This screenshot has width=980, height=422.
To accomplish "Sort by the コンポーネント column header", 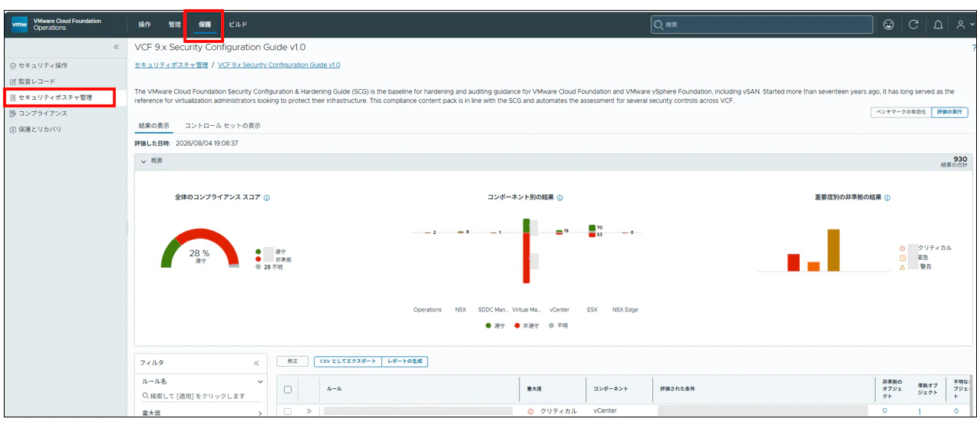I will tap(611, 389).
